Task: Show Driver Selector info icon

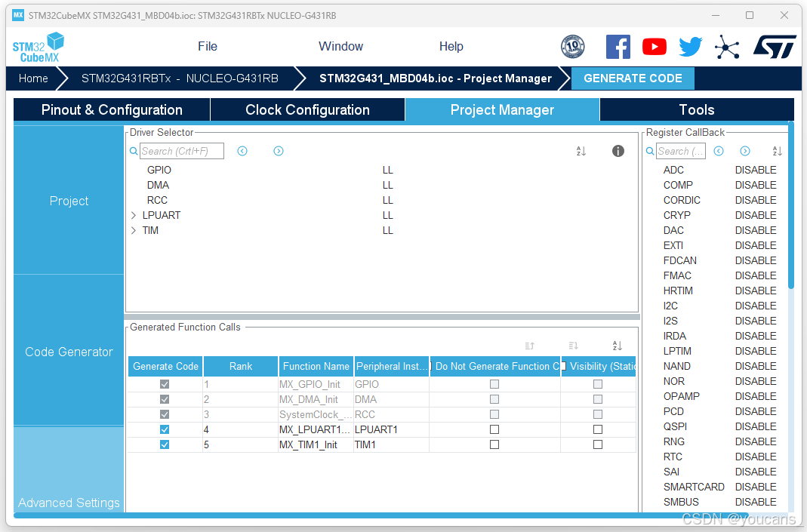Action: [618, 151]
